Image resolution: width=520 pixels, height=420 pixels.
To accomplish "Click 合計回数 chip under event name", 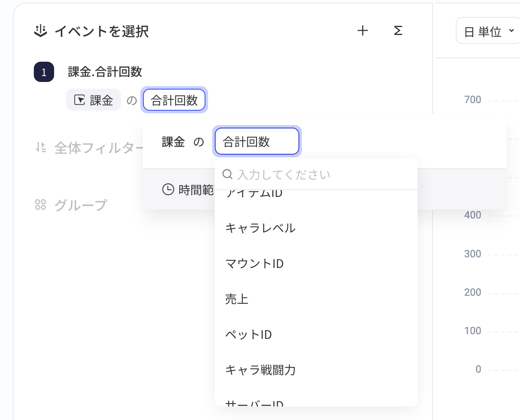I will [x=174, y=100].
